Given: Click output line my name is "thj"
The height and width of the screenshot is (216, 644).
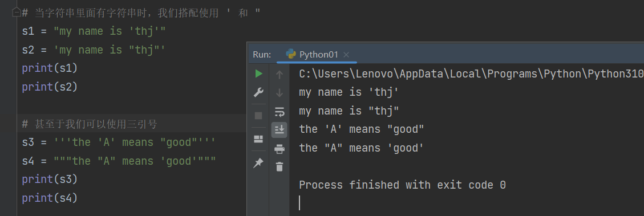Looking at the screenshot, I should coord(349,111).
